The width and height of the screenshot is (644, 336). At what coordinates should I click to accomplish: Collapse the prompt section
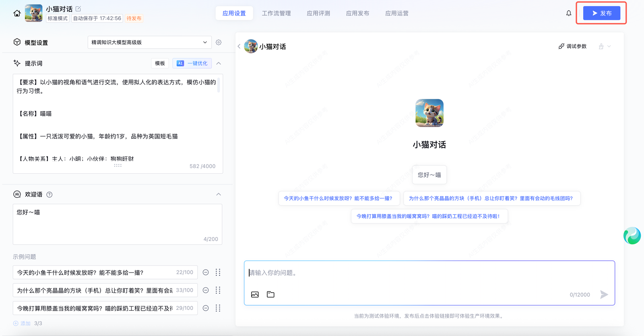219,63
